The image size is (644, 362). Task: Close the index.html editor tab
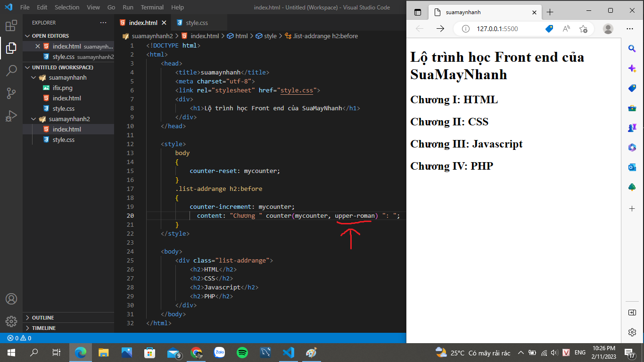point(164,23)
